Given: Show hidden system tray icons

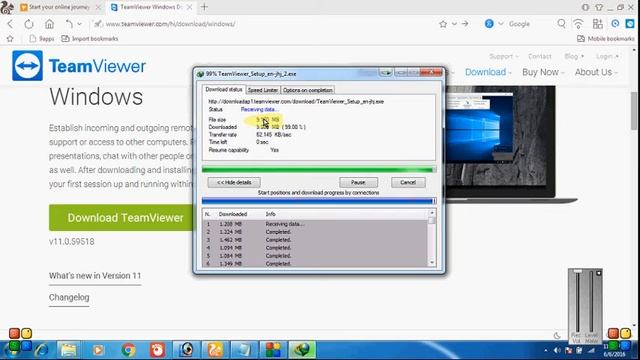Looking at the screenshot, I should click(x=546, y=350).
